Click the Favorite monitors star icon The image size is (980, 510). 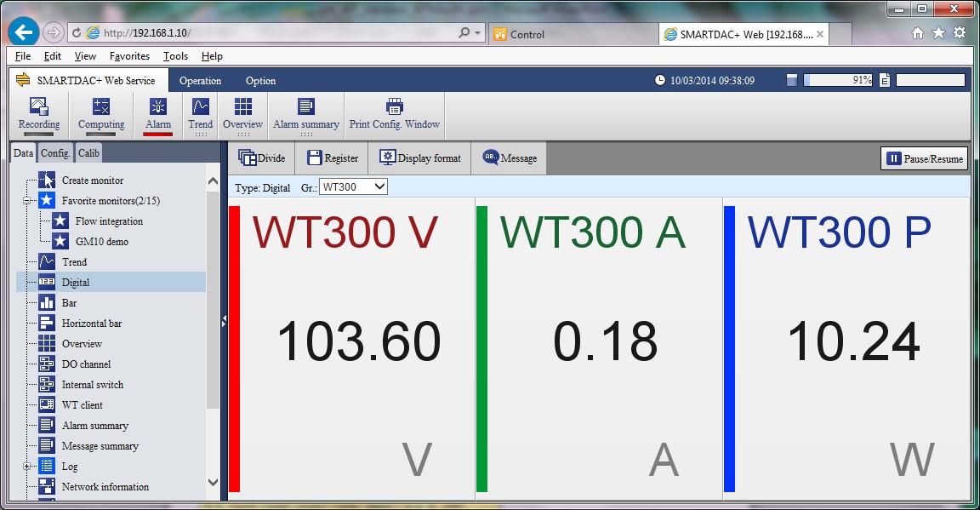[x=47, y=200]
